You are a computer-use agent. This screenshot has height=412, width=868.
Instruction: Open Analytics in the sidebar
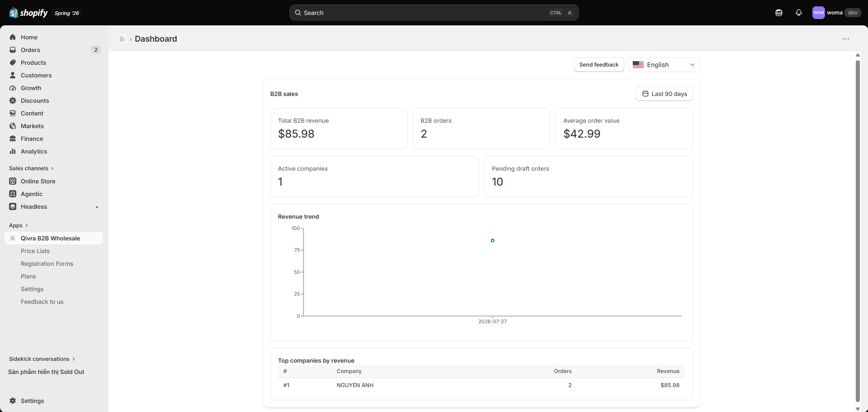click(x=54, y=151)
